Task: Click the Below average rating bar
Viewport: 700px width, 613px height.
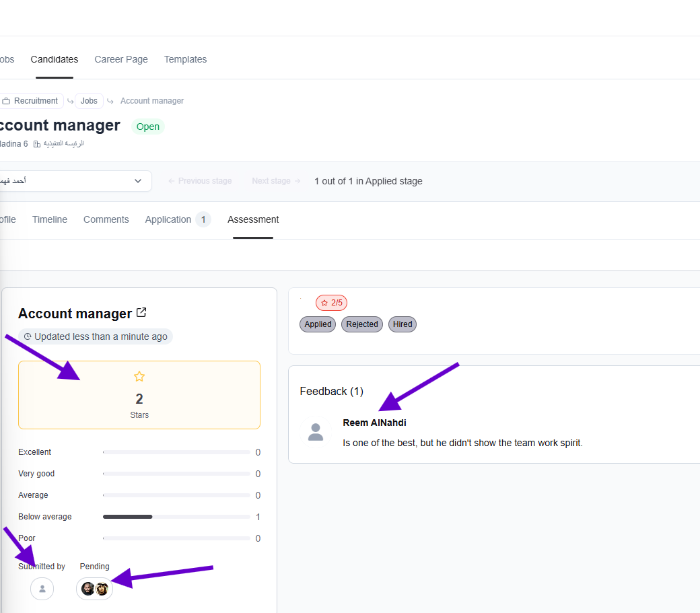Action: tap(176, 517)
